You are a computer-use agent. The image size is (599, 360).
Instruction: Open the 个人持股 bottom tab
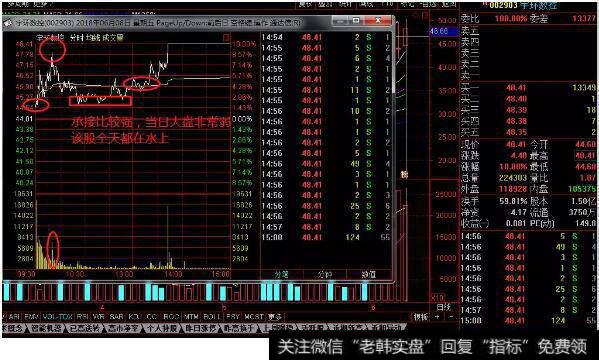tap(162, 328)
